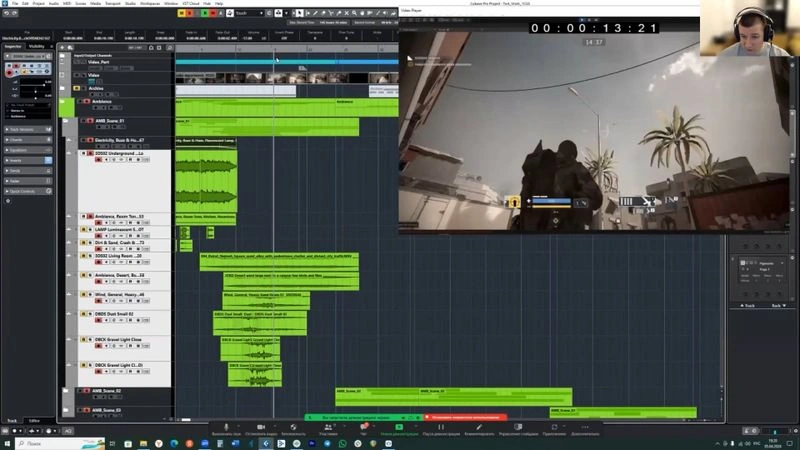The width and height of the screenshot is (800, 450).
Task: Select the Zoom magnifier tool
Action: (354, 13)
